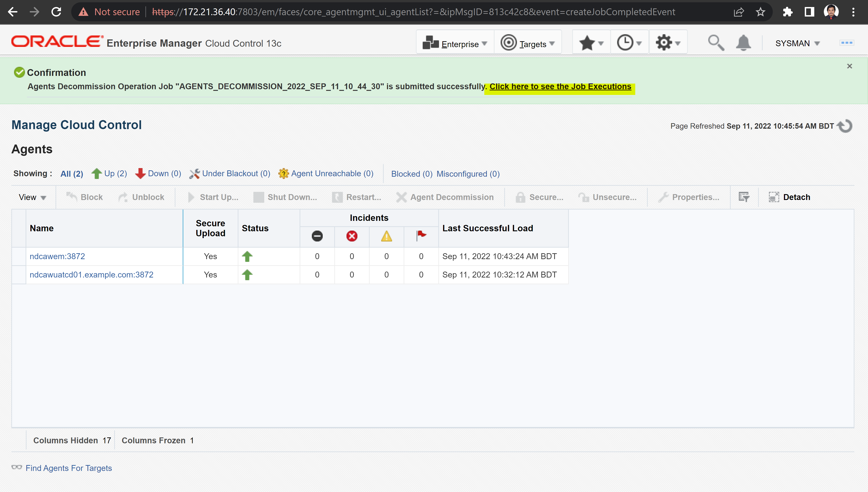Image resolution: width=868 pixels, height=492 pixels.
Task: Open Chrome profile avatar
Action: coord(832,12)
